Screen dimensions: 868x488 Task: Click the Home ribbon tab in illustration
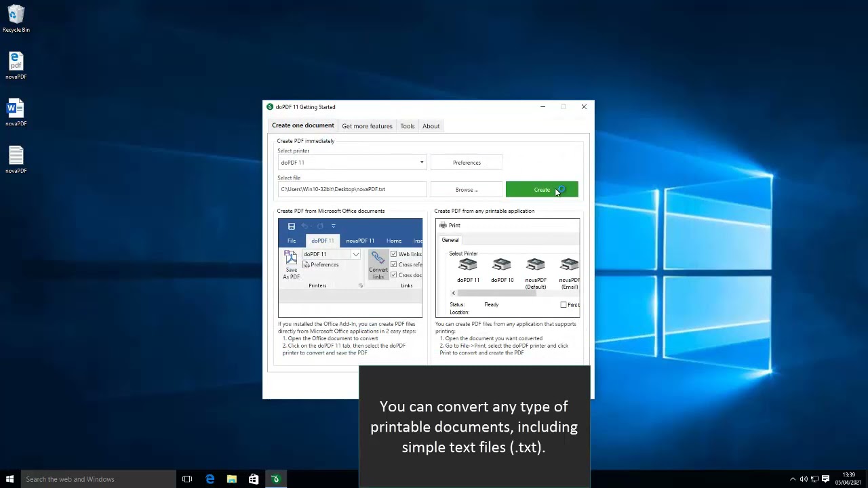(394, 241)
